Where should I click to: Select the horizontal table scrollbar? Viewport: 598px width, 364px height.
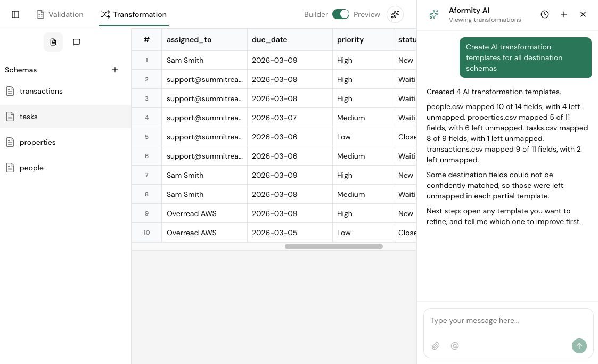[x=334, y=246]
